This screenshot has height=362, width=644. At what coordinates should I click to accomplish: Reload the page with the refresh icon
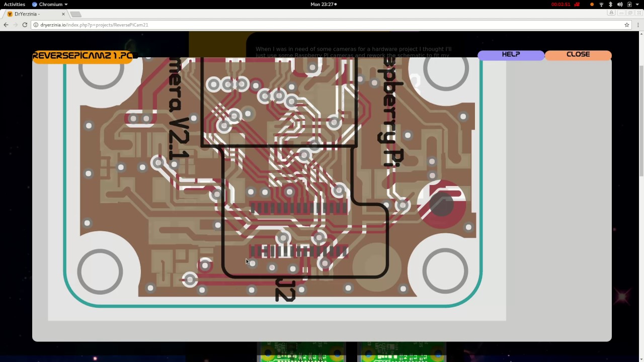coord(25,25)
